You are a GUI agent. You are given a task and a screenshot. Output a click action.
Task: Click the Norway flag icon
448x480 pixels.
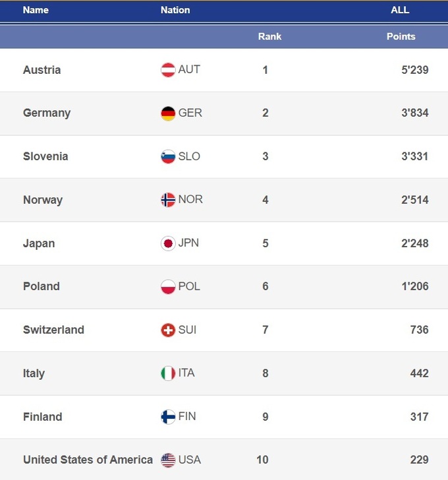click(x=168, y=200)
